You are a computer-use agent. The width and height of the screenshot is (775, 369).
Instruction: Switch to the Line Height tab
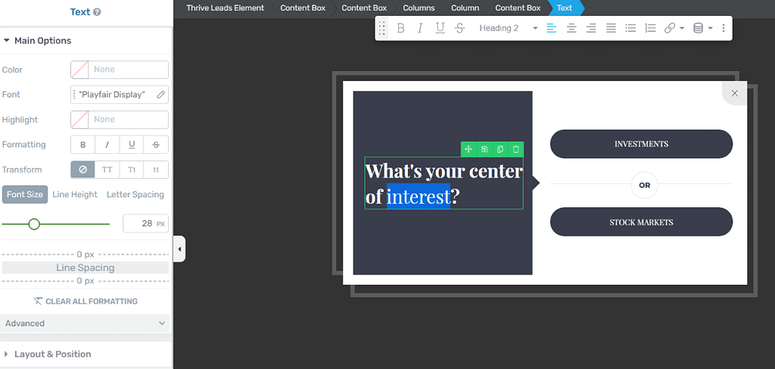(75, 195)
